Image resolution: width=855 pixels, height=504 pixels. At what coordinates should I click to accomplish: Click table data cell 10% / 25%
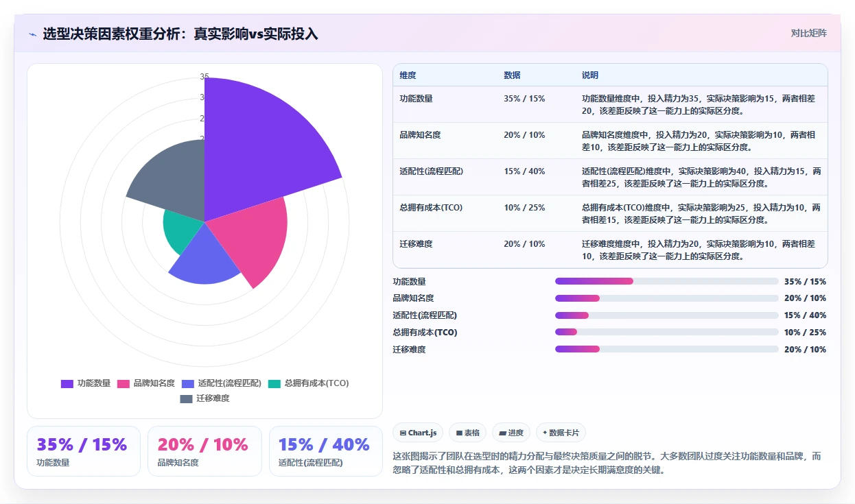pyautogui.click(x=524, y=208)
